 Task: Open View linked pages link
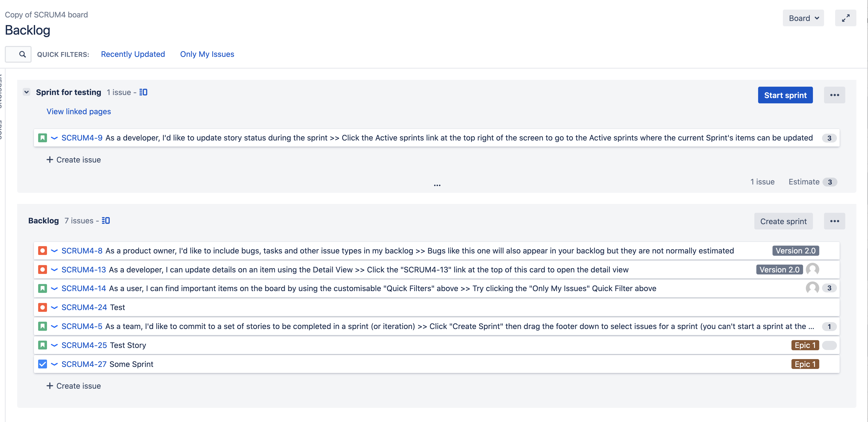pos(79,112)
